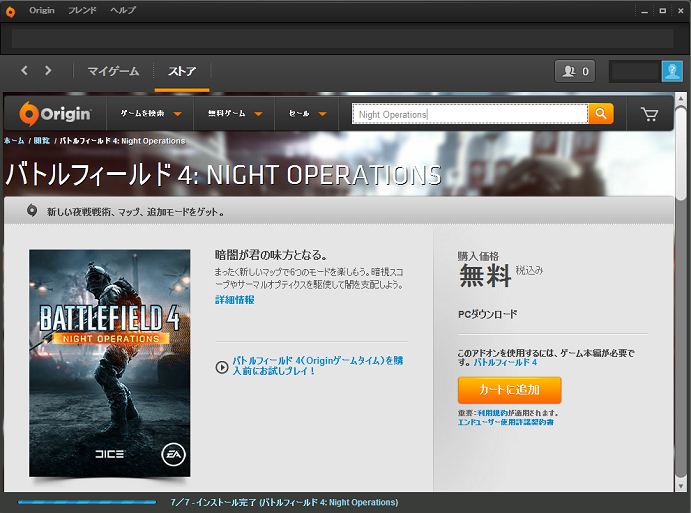The image size is (691, 513).
Task: Open the 詳細情報 link
Action: pyautogui.click(x=235, y=299)
